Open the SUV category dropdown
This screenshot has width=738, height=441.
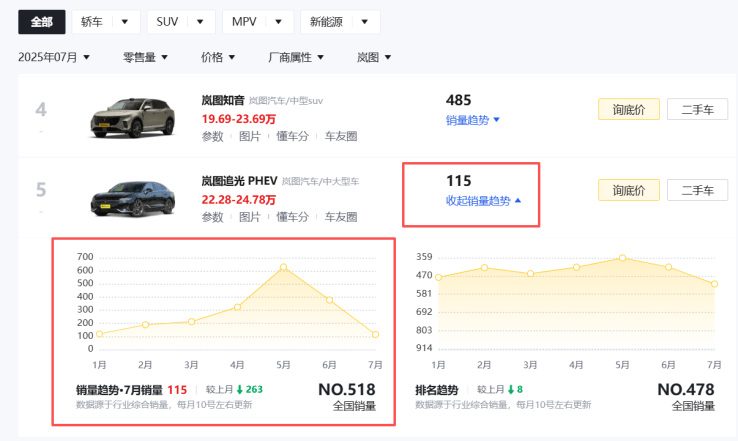(x=181, y=22)
